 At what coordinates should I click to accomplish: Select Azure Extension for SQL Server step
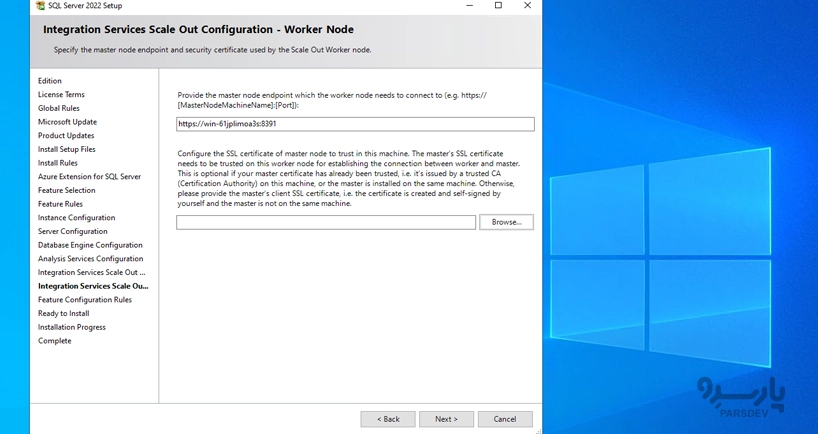coord(89,177)
